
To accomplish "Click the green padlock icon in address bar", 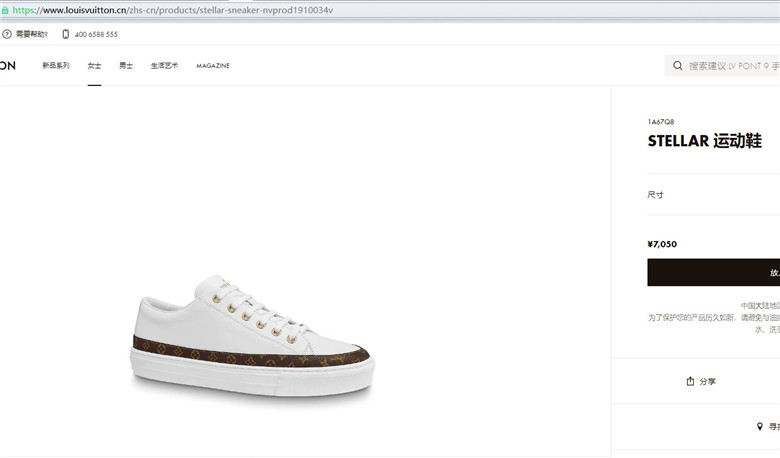I will click(5, 10).
